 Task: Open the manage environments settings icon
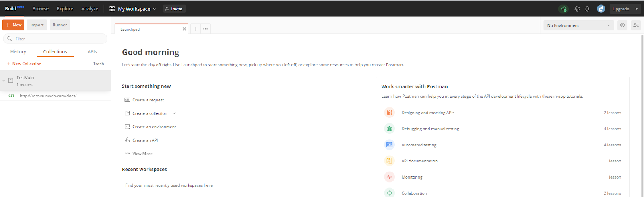tap(636, 25)
